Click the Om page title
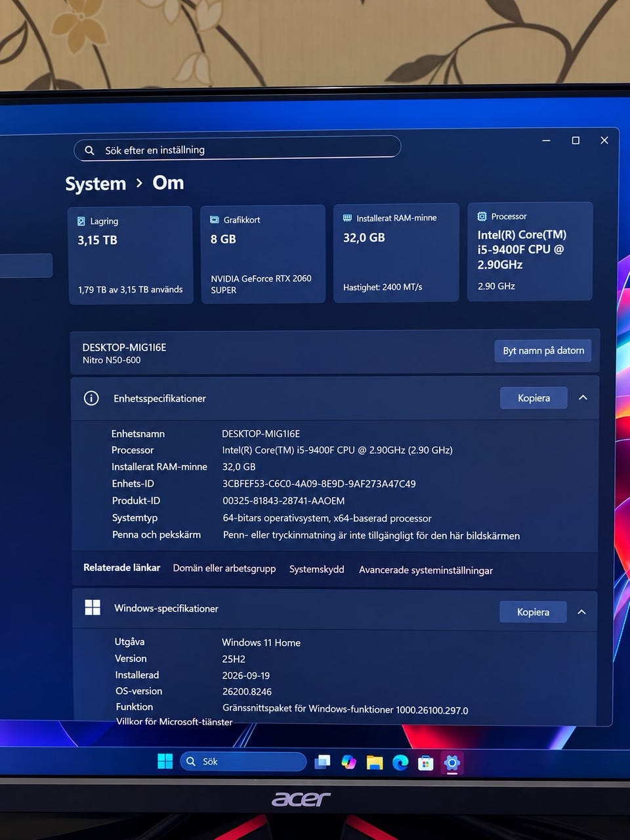This screenshot has width=630, height=840. (x=168, y=182)
